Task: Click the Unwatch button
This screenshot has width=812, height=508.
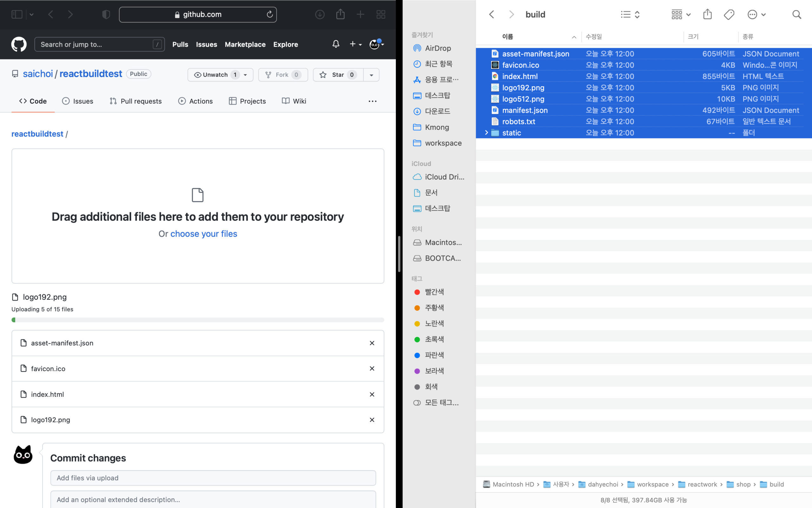Action: [220, 75]
